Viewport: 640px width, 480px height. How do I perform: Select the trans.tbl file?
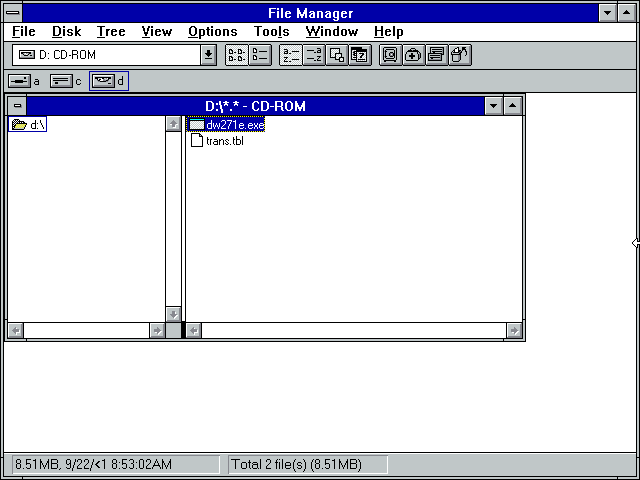pos(217,141)
